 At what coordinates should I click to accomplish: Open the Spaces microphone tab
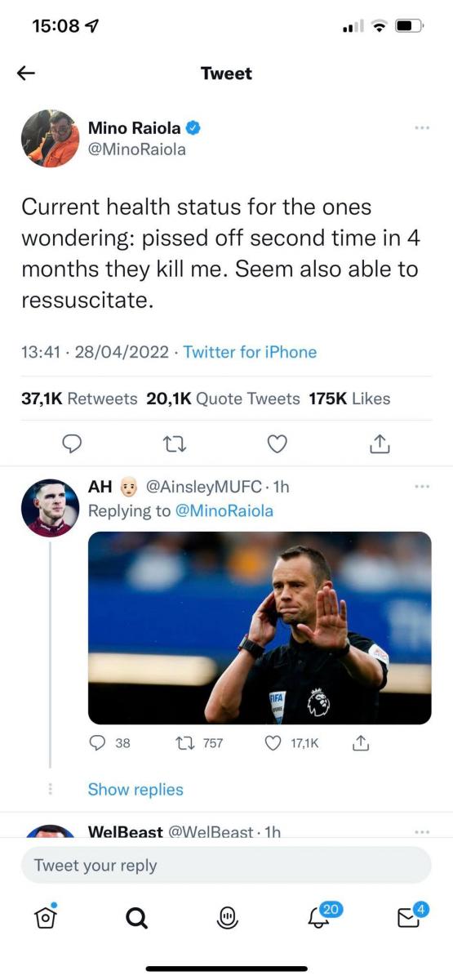coord(228,918)
